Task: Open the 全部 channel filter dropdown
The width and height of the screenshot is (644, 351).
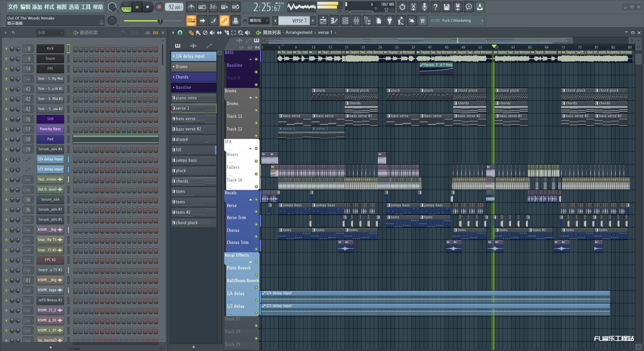Action: [x=50, y=33]
